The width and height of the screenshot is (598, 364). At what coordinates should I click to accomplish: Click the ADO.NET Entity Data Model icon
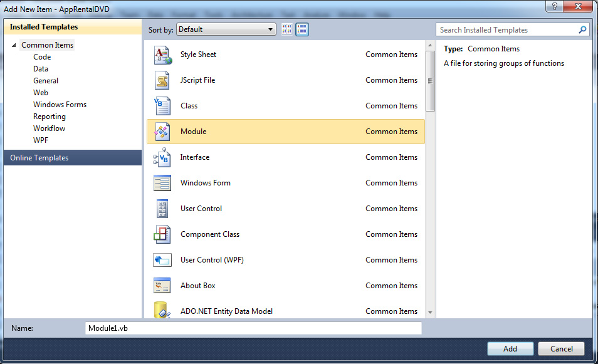(162, 310)
